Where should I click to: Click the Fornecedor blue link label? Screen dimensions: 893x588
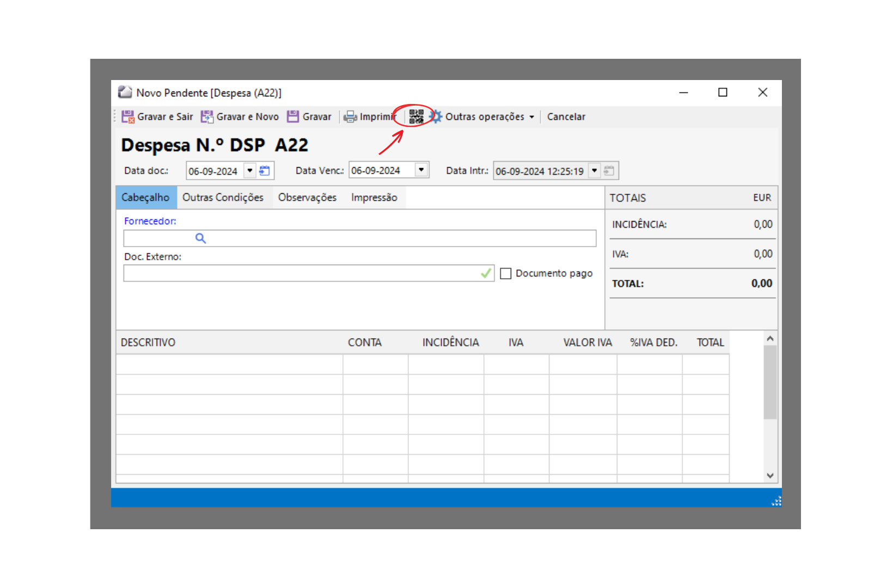coord(150,221)
